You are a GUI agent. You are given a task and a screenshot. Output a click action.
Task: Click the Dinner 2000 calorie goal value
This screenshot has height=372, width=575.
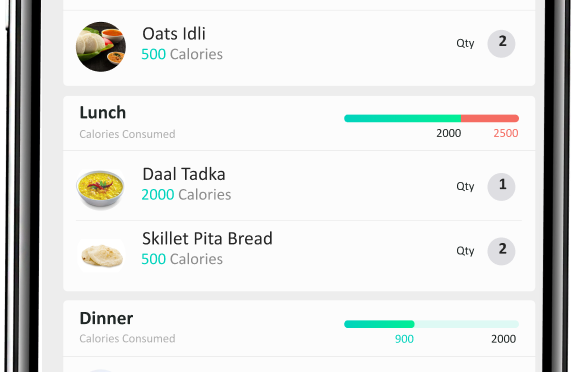click(503, 339)
